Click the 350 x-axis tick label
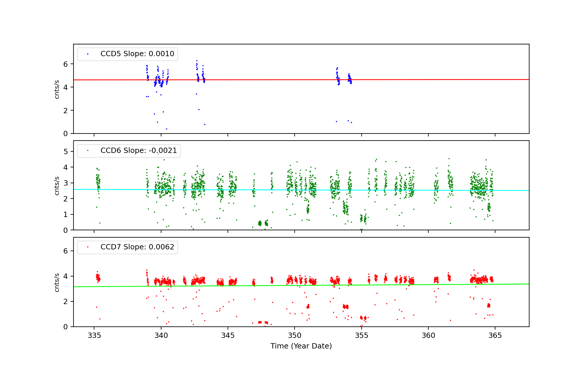The height and width of the screenshot is (367, 588). (295, 336)
